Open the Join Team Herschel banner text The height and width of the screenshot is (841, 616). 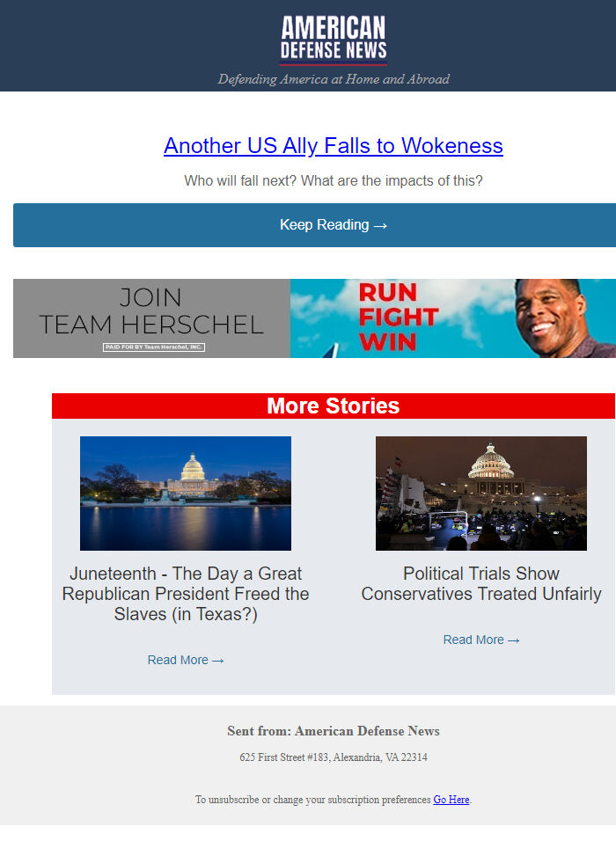tap(151, 311)
